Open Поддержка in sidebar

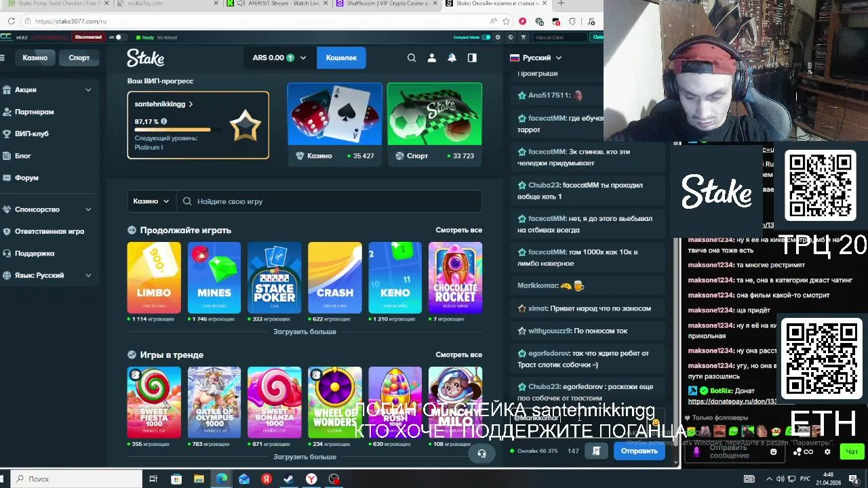click(34, 253)
